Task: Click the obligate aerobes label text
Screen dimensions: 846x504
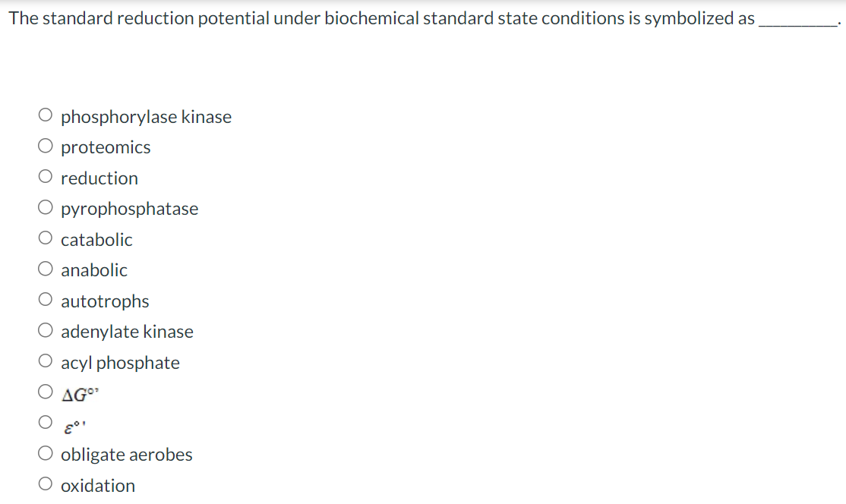Action: click(126, 454)
